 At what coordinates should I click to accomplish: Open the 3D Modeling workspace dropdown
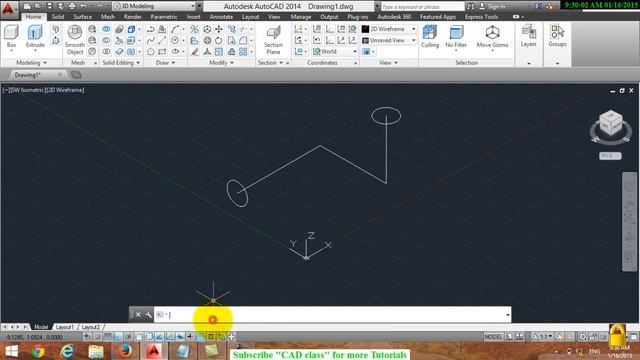click(x=154, y=6)
